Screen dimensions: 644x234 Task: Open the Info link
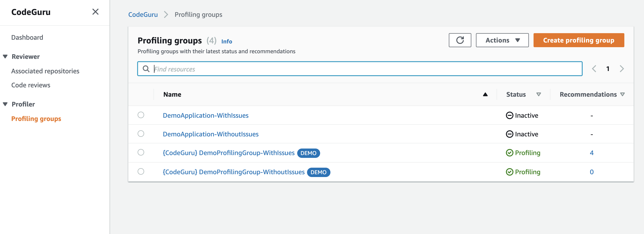coord(227,41)
